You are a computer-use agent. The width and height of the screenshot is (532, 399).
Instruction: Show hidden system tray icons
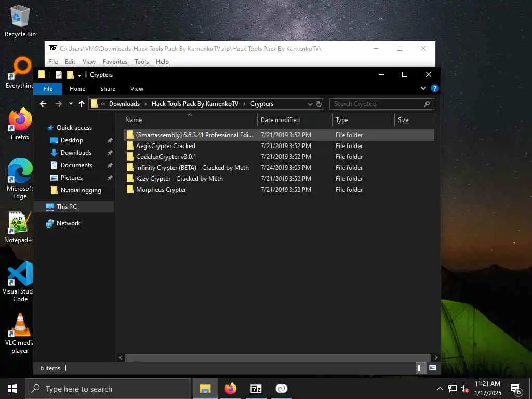pyautogui.click(x=440, y=389)
